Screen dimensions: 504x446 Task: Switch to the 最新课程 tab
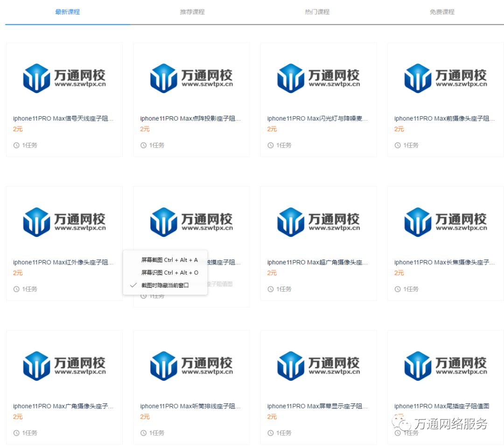tap(68, 12)
